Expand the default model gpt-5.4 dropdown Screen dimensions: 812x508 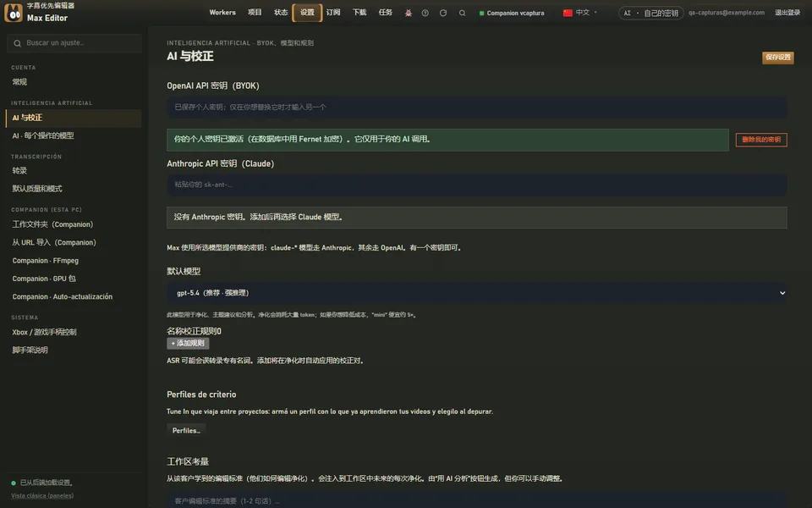[x=476, y=293]
